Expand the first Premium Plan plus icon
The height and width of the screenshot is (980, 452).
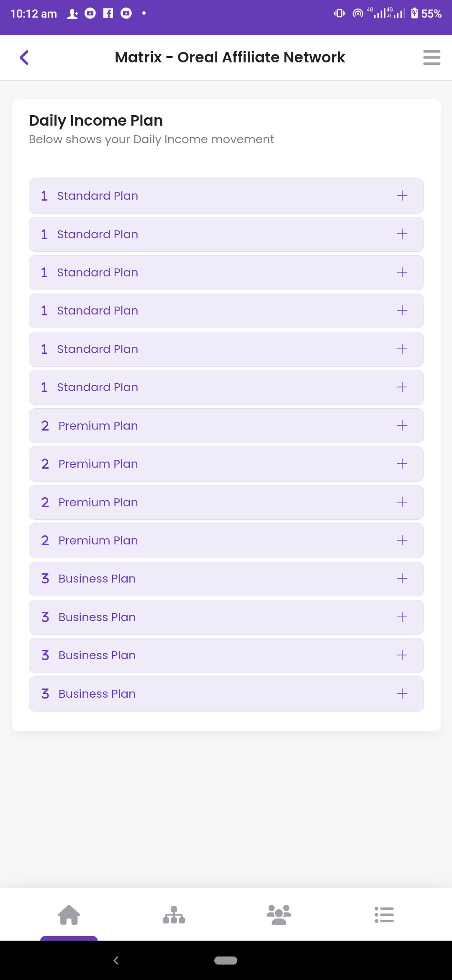click(402, 426)
